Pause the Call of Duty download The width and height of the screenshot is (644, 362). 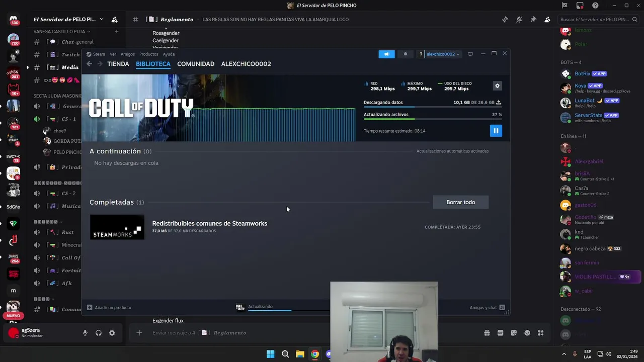[x=496, y=131]
